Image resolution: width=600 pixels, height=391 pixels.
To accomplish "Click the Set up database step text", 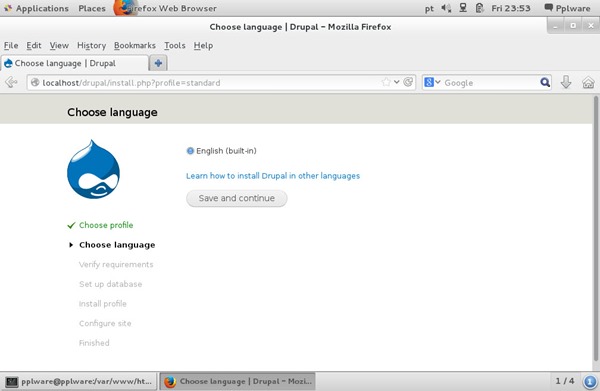I will [111, 284].
